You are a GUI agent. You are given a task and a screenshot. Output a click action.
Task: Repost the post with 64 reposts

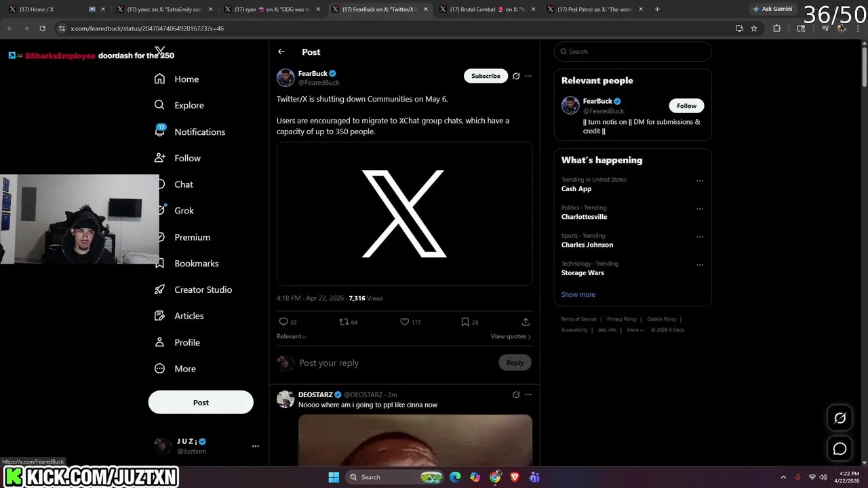(344, 322)
